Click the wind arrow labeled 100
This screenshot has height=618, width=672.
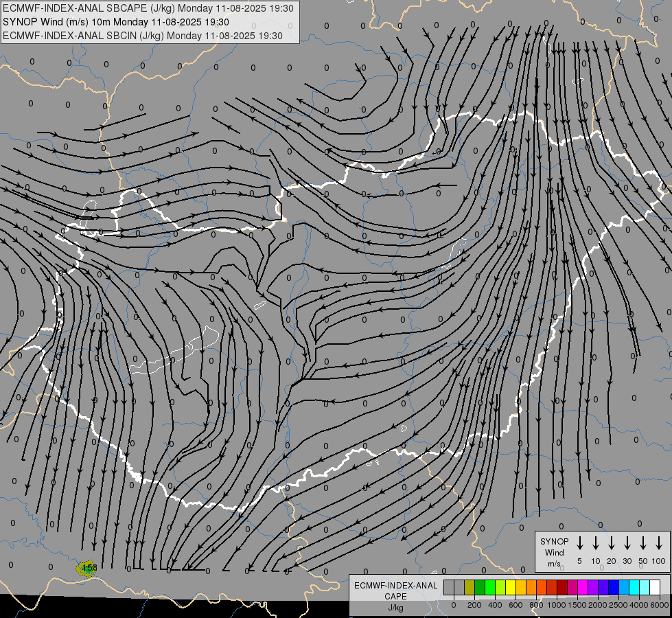[x=659, y=543]
